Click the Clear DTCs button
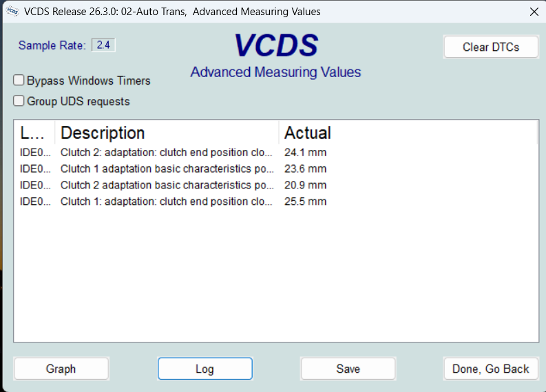Screen dimensions: 546x392 point(491,47)
